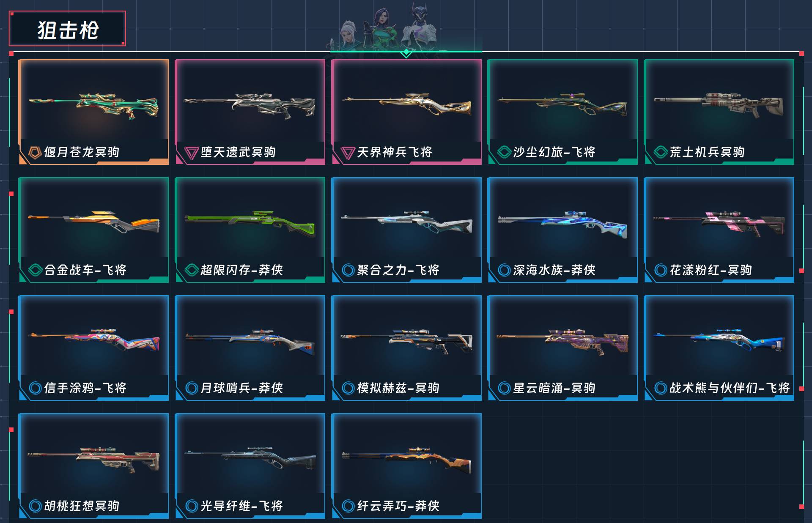Open the 月球哨兵-莽侠 skin label
Screen dimensions: 812x523
(x=241, y=388)
